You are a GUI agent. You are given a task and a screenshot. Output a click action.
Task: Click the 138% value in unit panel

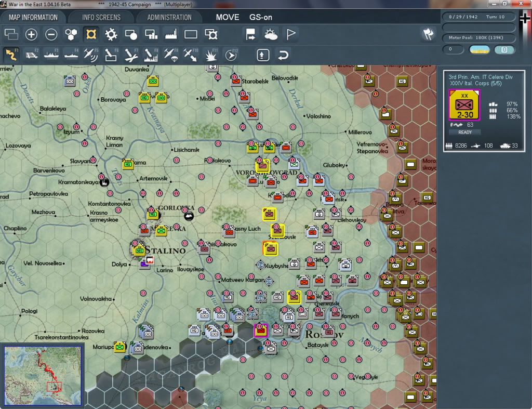click(513, 117)
